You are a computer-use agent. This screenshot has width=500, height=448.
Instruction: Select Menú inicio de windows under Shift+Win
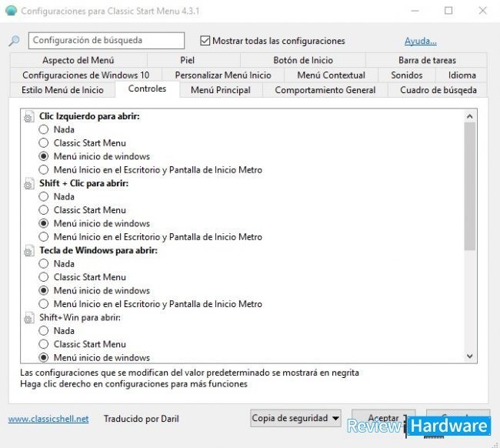click(44, 357)
